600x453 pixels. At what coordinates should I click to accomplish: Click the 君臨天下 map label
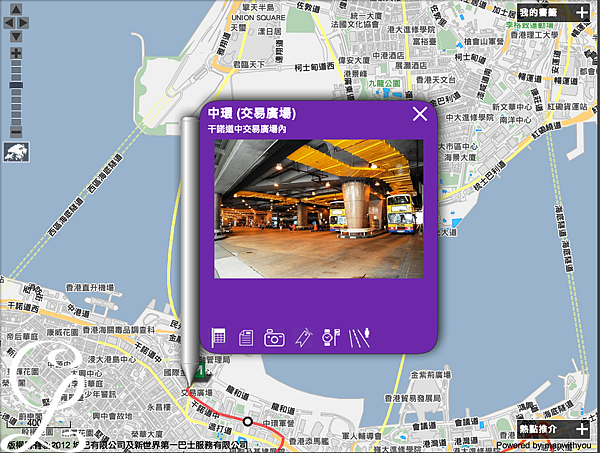[x=249, y=65]
